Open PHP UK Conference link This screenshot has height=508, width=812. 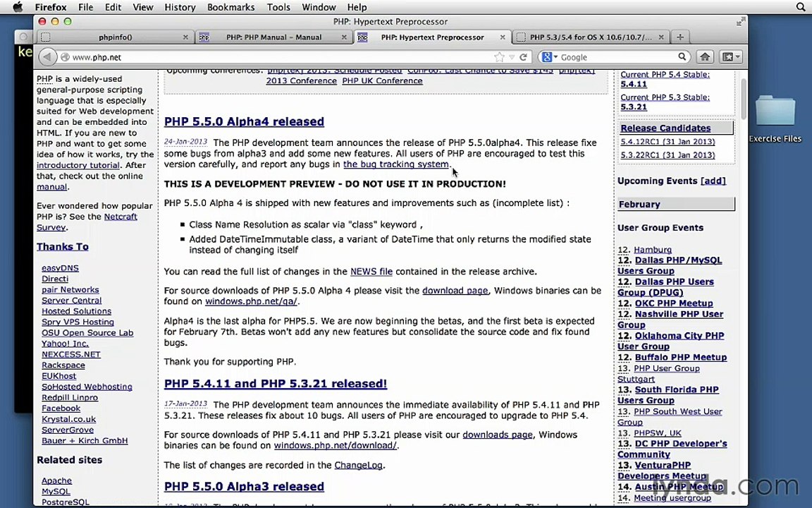pyautogui.click(x=382, y=81)
